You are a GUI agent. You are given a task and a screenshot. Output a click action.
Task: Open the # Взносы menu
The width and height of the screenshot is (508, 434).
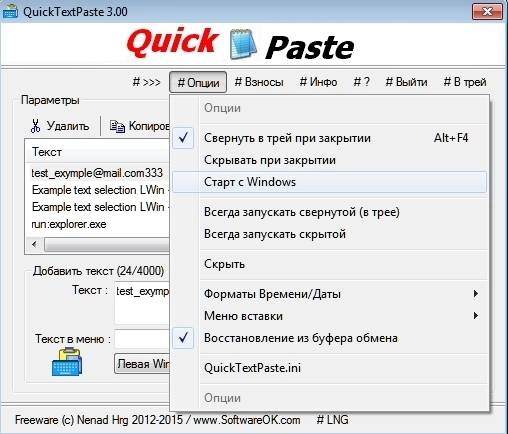click(x=259, y=82)
